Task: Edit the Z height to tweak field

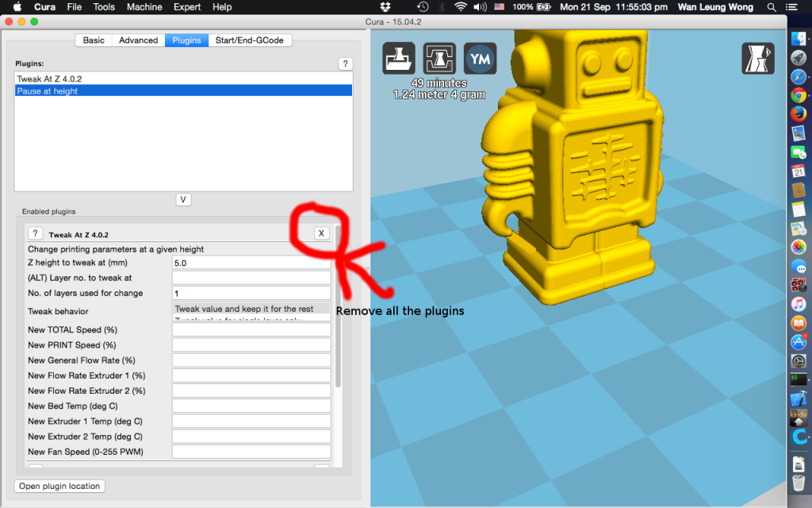Action: [x=251, y=262]
